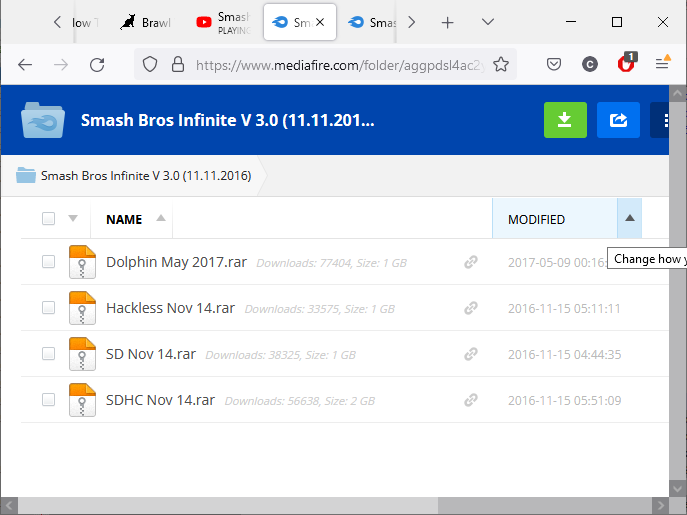
Task: Open SDHC Nov 14.rar file link
Action: tap(160, 400)
